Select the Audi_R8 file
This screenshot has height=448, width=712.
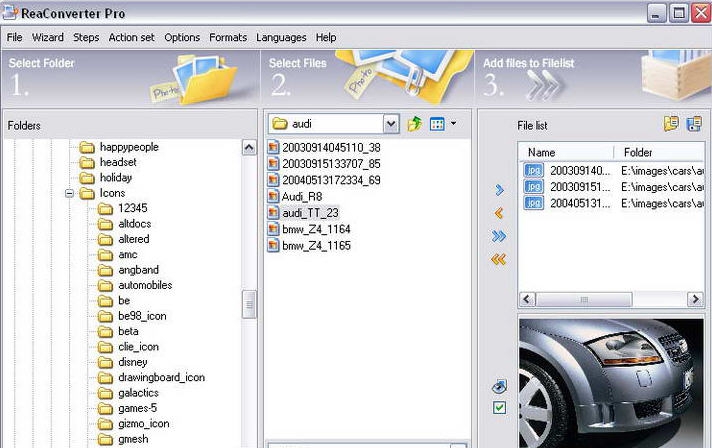click(x=302, y=197)
